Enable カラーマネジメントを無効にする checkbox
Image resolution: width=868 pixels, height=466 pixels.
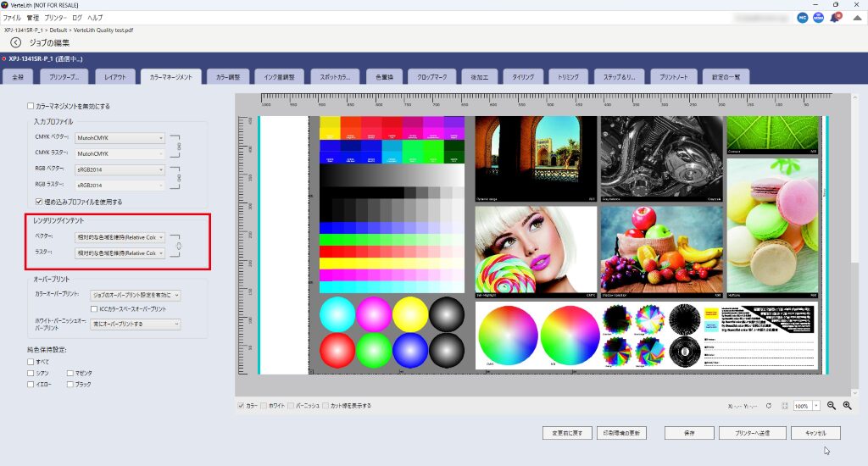pyautogui.click(x=31, y=106)
